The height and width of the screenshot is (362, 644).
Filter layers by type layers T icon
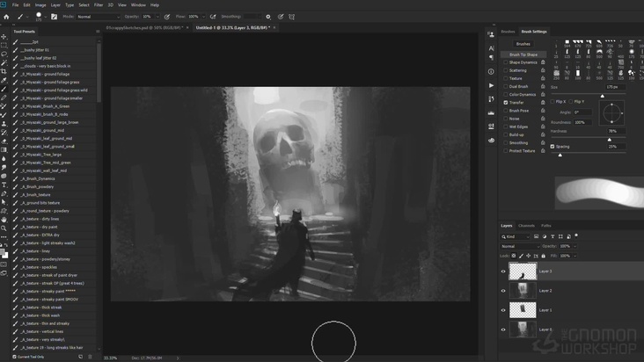pyautogui.click(x=553, y=236)
